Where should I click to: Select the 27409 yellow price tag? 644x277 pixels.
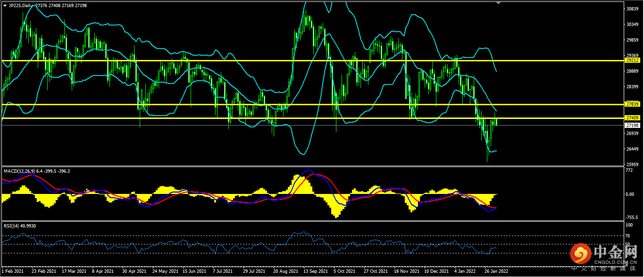coord(632,118)
